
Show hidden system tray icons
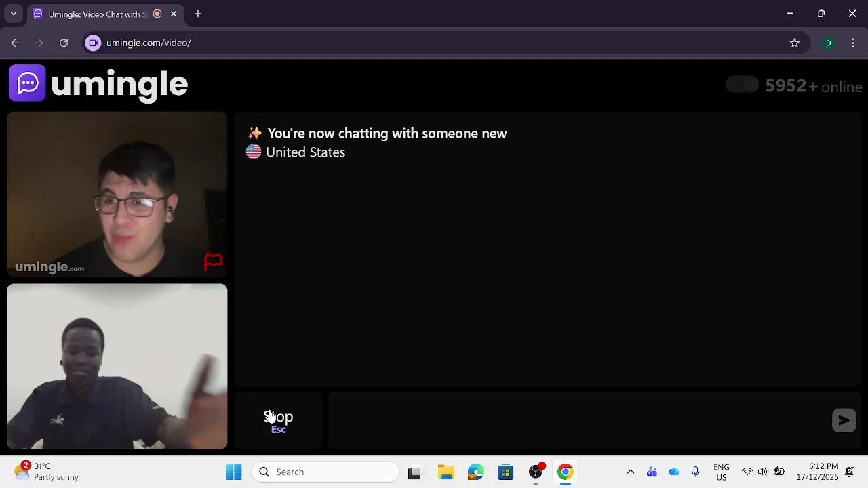(x=630, y=472)
